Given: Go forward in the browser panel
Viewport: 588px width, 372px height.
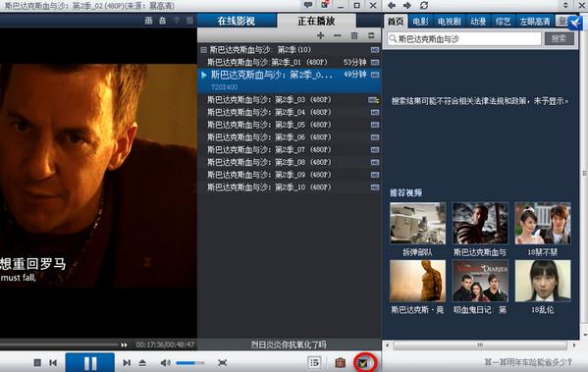Looking at the screenshot, I should pyautogui.click(x=407, y=5).
